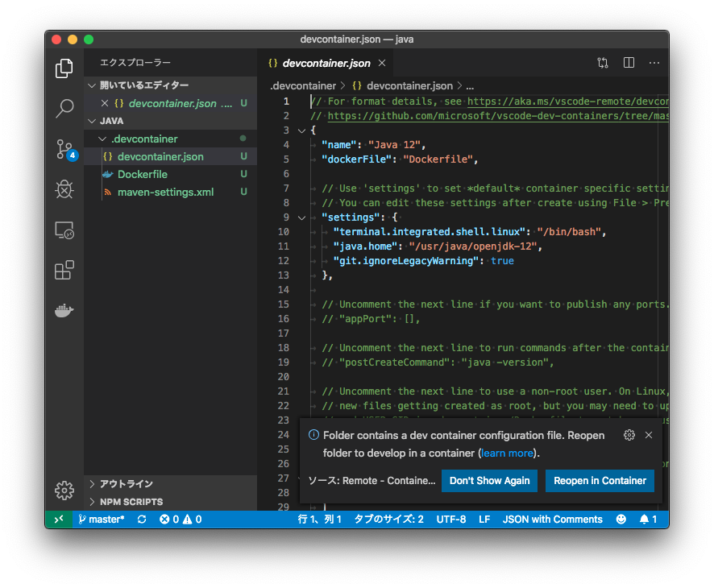Show errors and warnings count
The width and height of the screenshot is (714, 588).
coord(181,520)
